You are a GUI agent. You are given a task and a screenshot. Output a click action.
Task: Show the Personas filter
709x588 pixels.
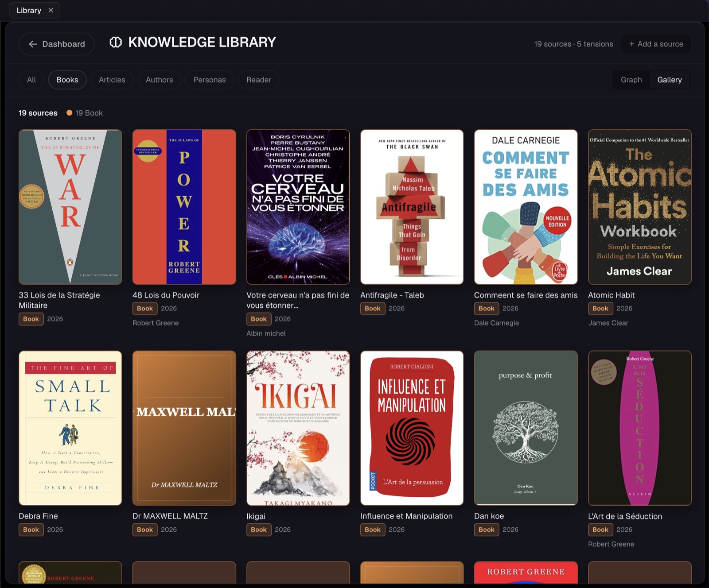coord(210,80)
